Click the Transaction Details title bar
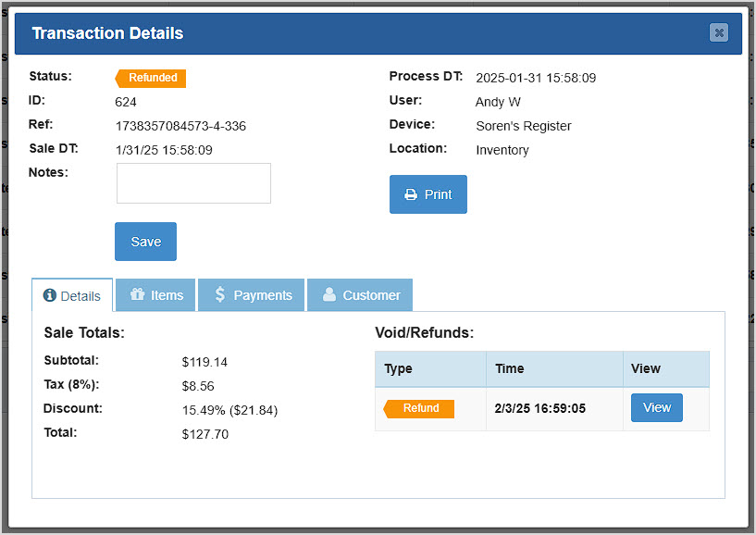756x535 pixels. [107, 32]
